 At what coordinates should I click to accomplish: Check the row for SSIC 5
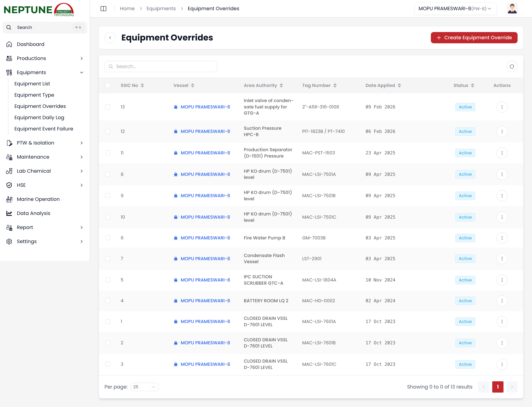tap(108, 280)
